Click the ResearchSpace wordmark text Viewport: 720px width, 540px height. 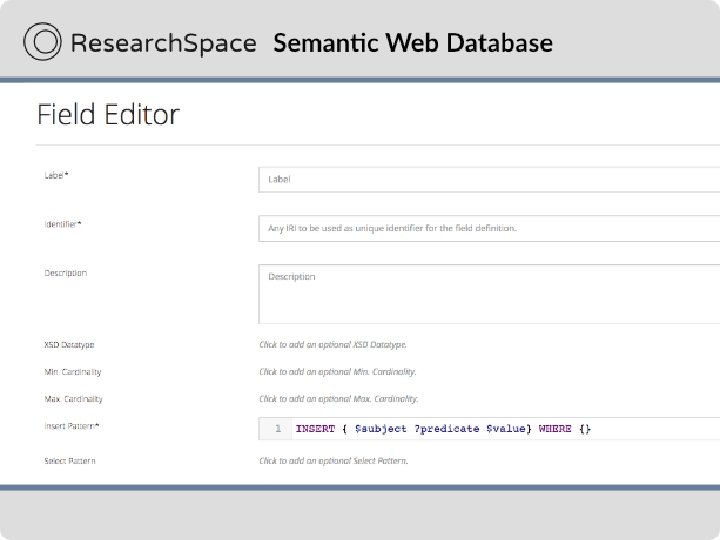[165, 43]
